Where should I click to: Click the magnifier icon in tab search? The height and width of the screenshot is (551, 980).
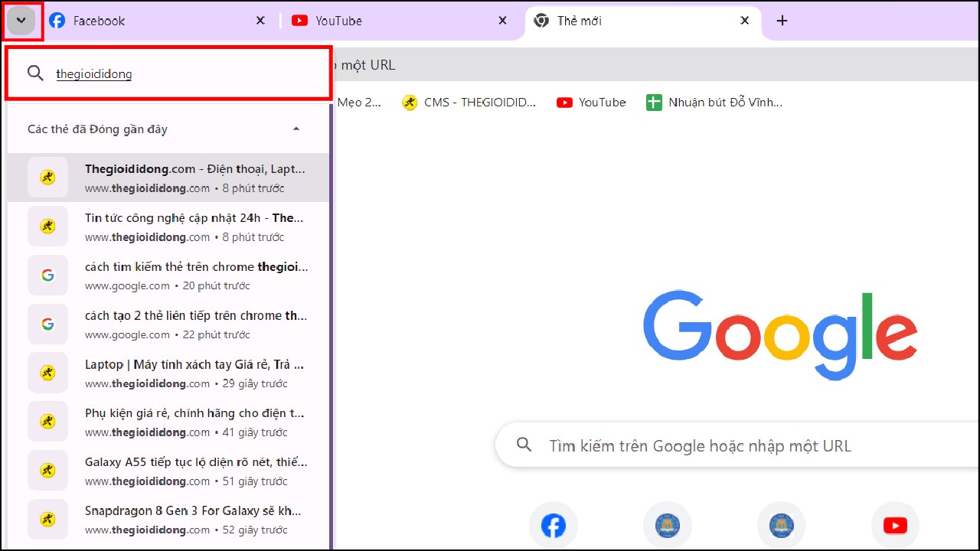point(35,73)
